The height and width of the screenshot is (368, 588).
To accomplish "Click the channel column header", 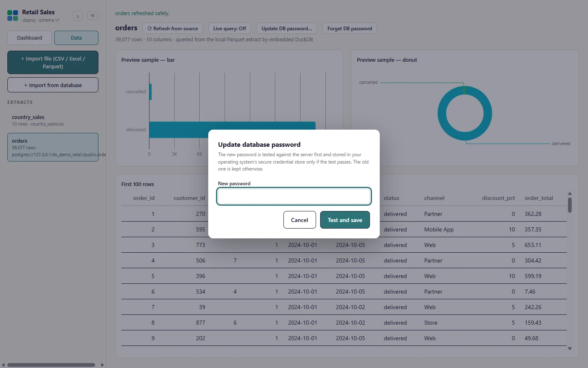I will pyautogui.click(x=434, y=198).
